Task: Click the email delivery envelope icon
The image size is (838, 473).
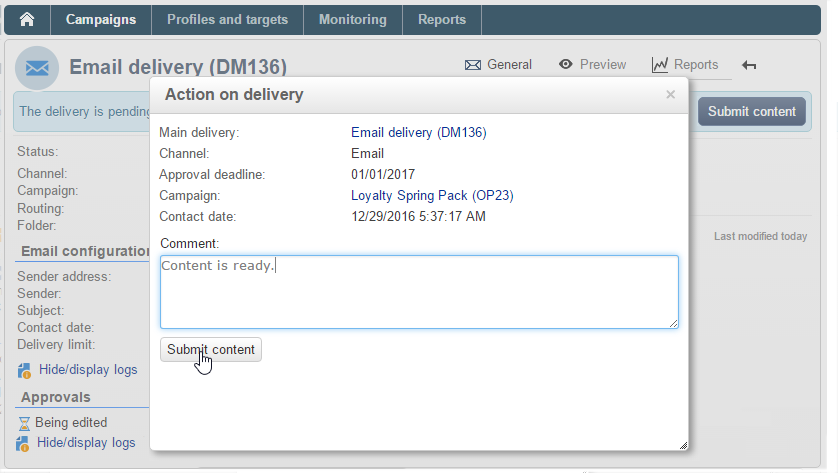Action: pyautogui.click(x=37, y=68)
